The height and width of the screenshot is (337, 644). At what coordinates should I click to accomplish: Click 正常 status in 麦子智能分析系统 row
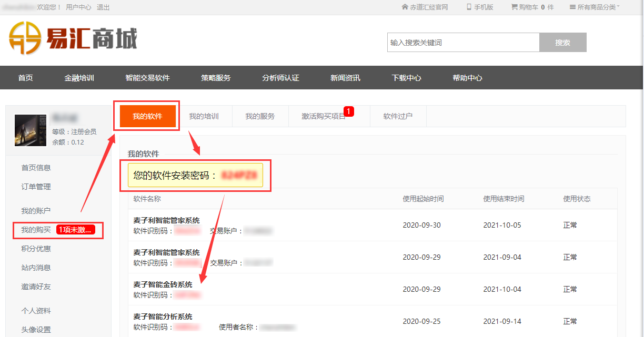click(570, 321)
